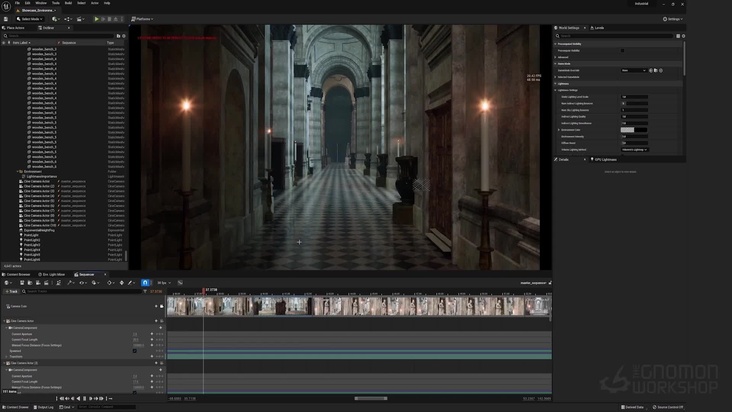Open the GameMode Override dropdown
This screenshot has width=732, height=412.
633,70
